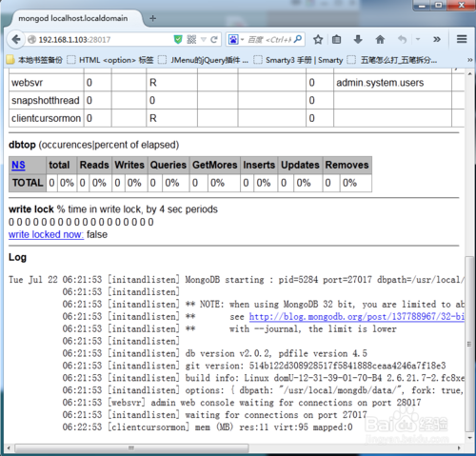This screenshot has width=476, height=456.
Task: Open the bookmarks list clipboard icon
Action: [x=336, y=40]
